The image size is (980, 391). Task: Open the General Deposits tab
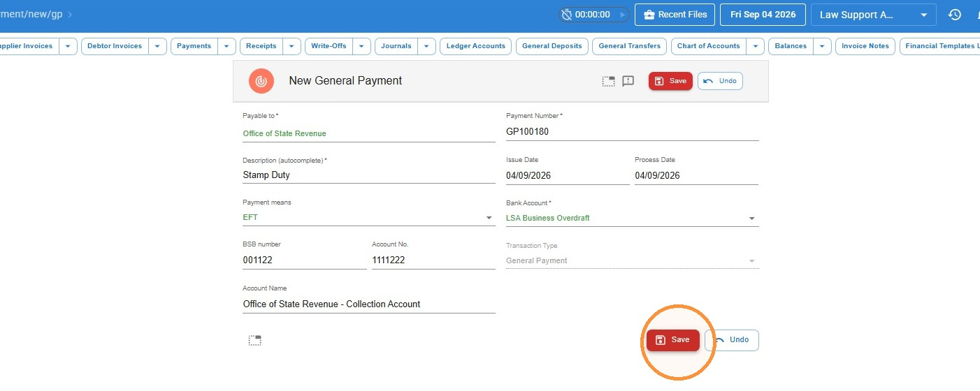pyautogui.click(x=552, y=46)
